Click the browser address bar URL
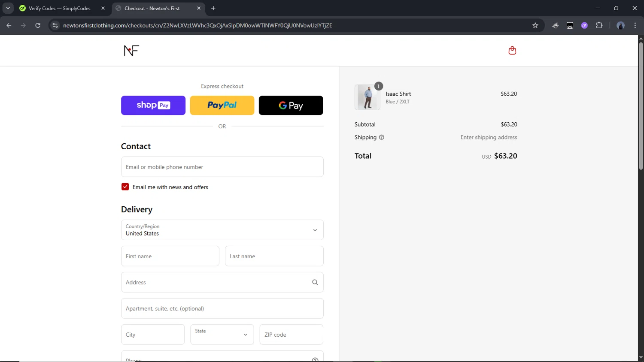Viewport: 644px width, 362px height. click(197, 25)
